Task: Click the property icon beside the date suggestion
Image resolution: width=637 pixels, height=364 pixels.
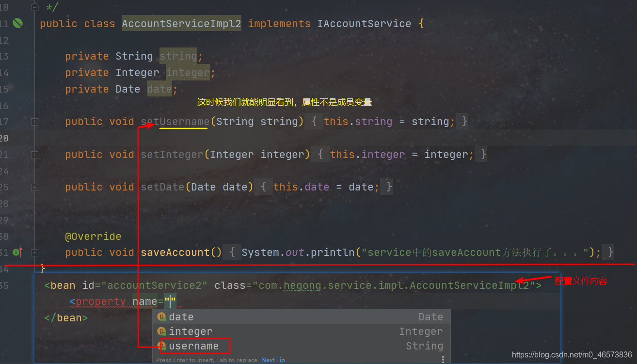Action: 162,317
